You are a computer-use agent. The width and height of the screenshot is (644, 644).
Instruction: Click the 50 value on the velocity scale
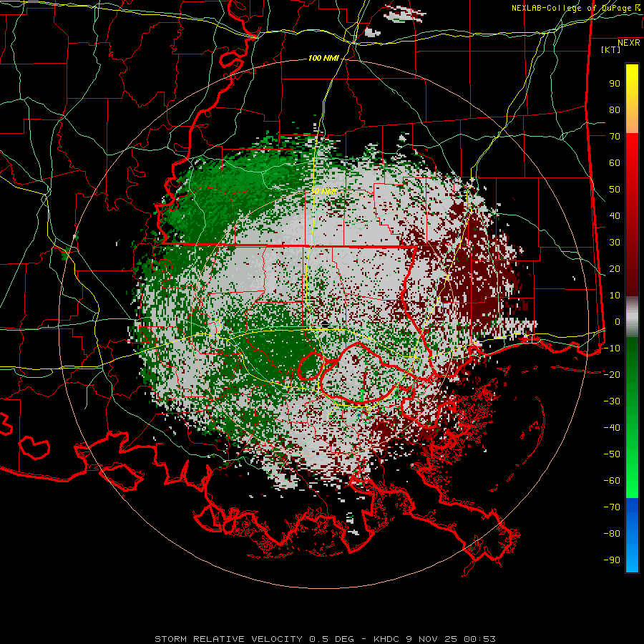[615, 190]
